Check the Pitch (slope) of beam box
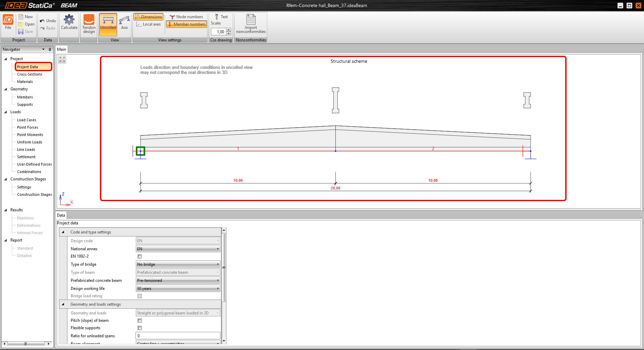This screenshot has height=350, width=644. 140,321
